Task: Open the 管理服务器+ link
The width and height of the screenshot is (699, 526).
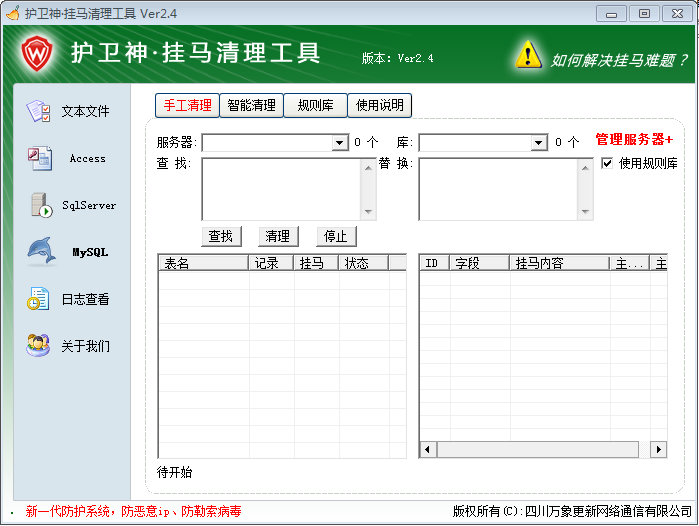Action: point(634,140)
